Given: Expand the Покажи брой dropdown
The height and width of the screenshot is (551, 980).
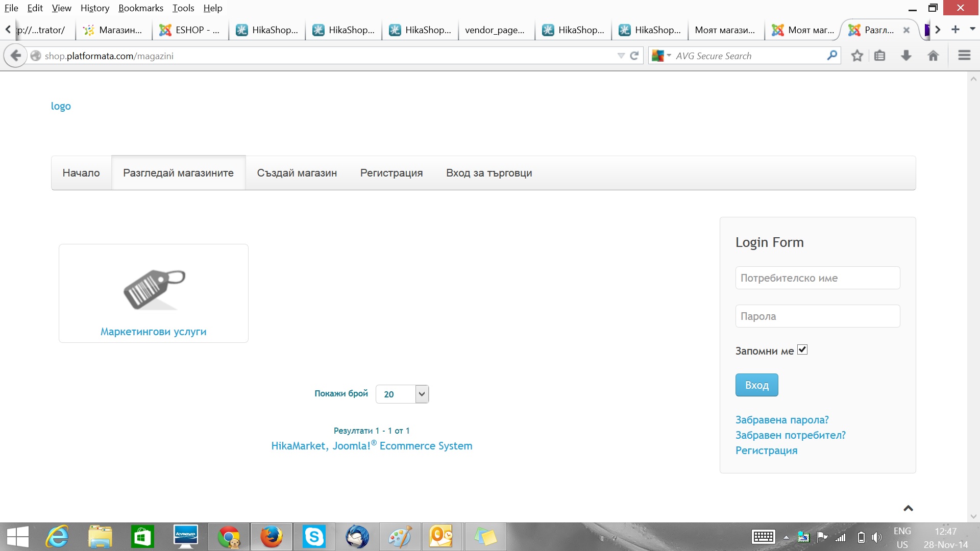Looking at the screenshot, I should [422, 394].
